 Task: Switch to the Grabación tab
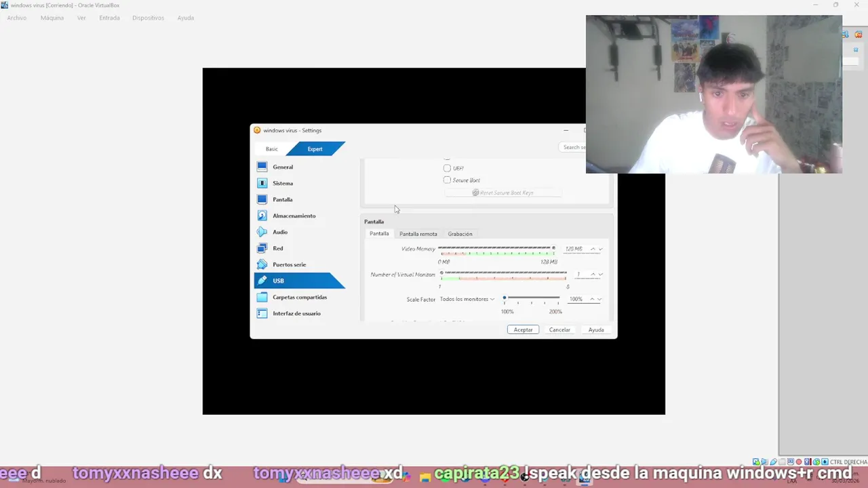(460, 234)
